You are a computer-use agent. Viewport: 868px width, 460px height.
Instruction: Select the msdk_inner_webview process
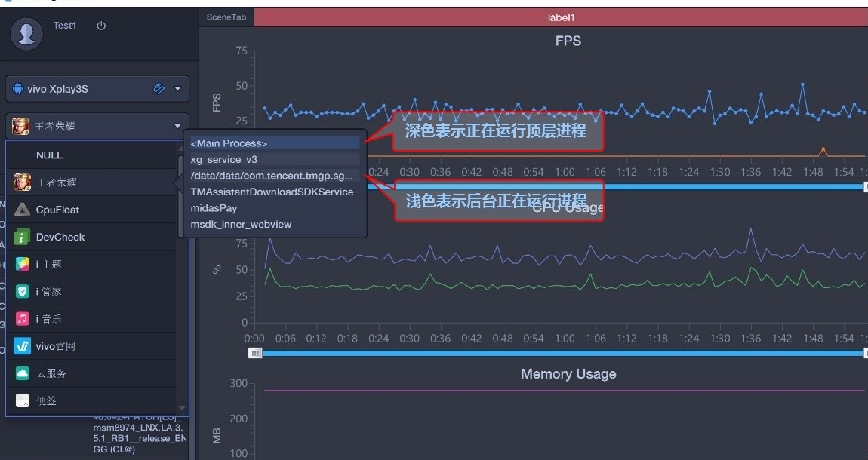point(275,224)
